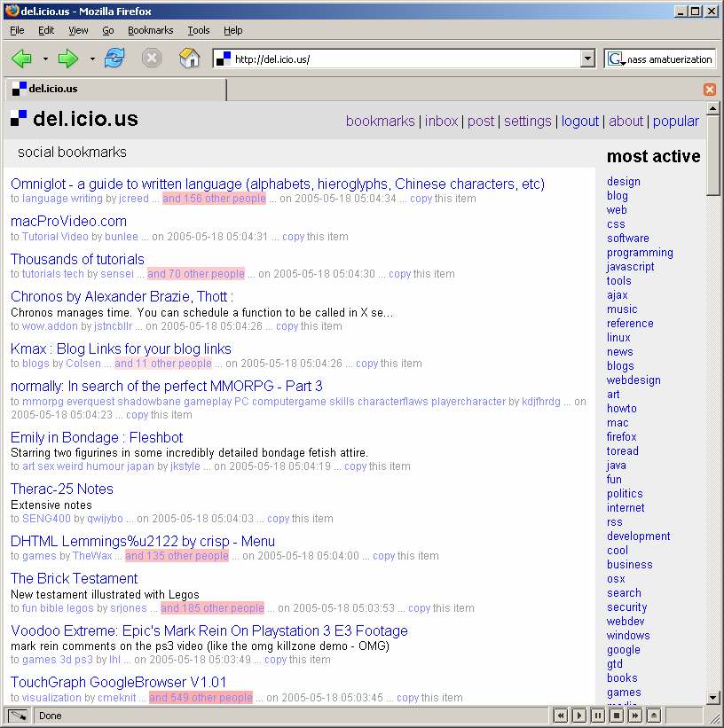The width and height of the screenshot is (724, 728).
Task: Open the Go menu
Action: 108,31
